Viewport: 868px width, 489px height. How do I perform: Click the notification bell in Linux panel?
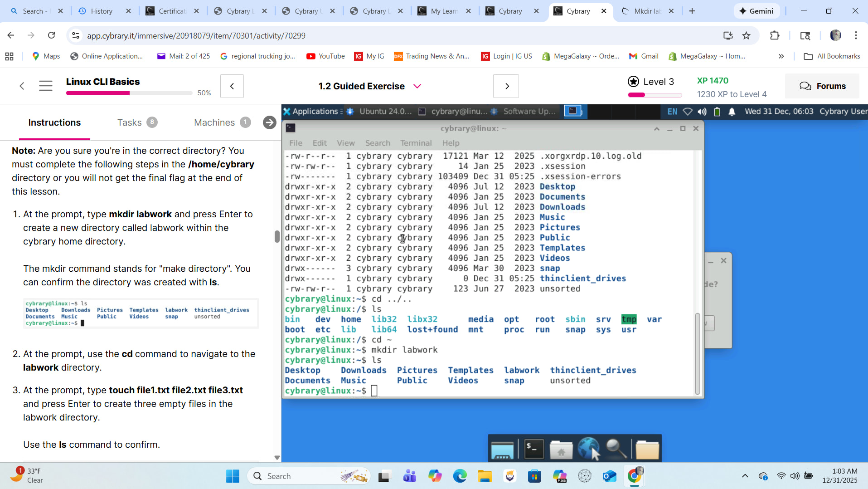tap(732, 112)
